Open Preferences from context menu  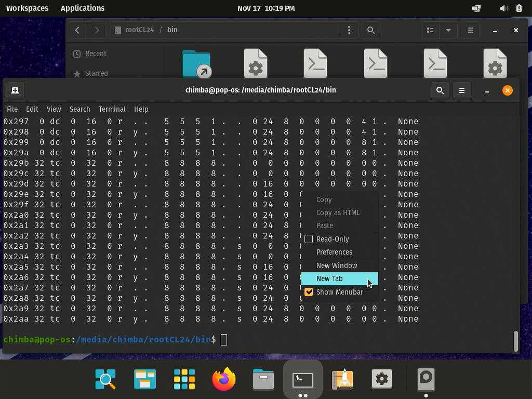point(340,252)
